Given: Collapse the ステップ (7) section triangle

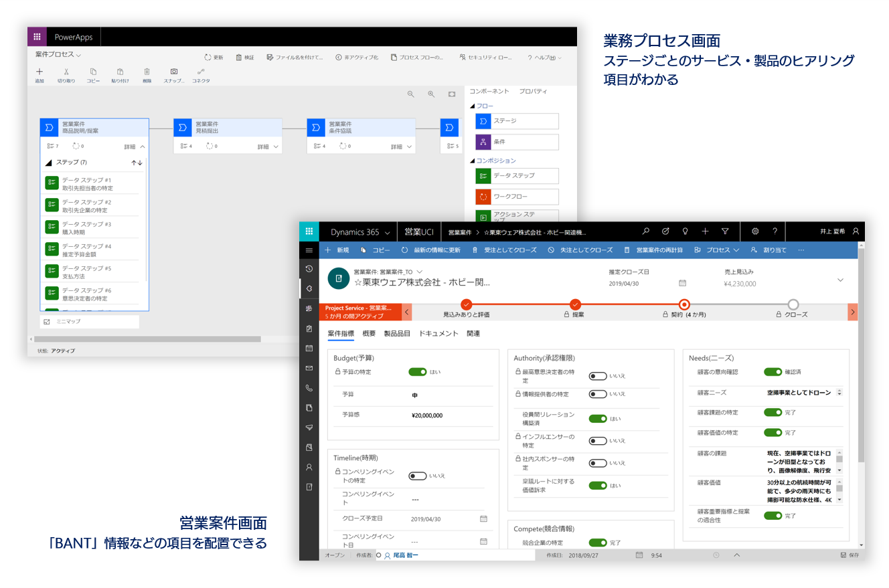Looking at the screenshot, I should [49, 163].
